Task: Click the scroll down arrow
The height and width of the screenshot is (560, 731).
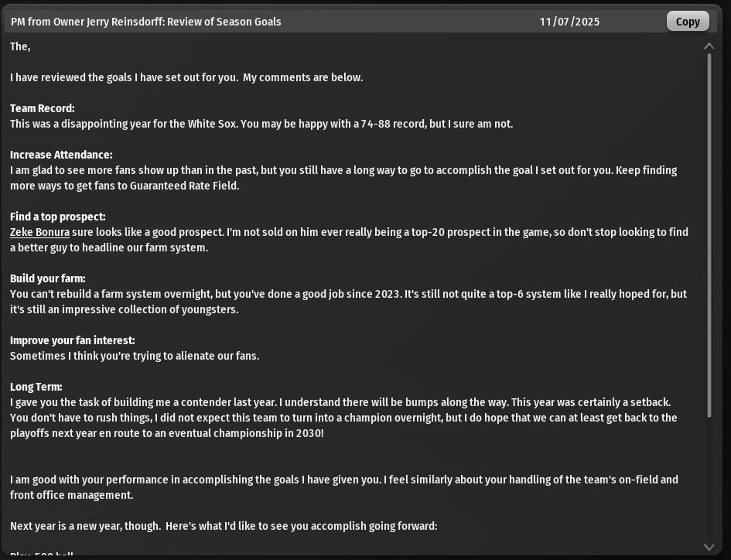Action: coord(709,547)
